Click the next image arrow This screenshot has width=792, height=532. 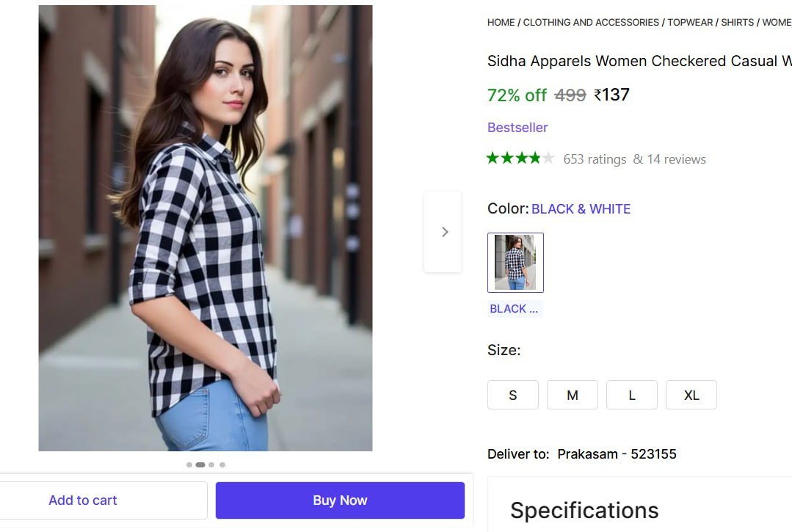pyautogui.click(x=443, y=232)
